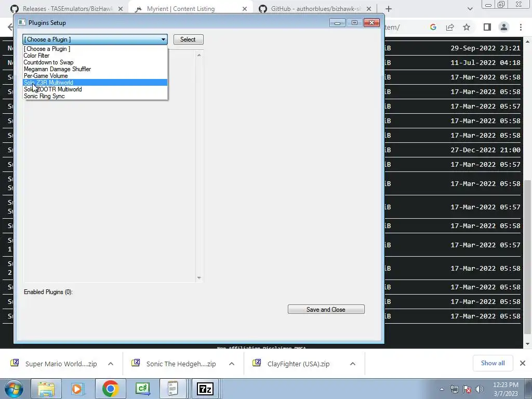The width and height of the screenshot is (532, 399).
Task: Pick Sonic Ring Sync plugin
Action: [95, 96]
